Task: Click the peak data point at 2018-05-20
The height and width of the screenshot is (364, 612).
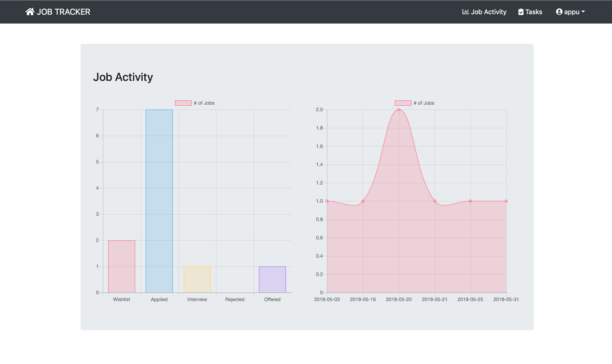Action: click(x=399, y=110)
